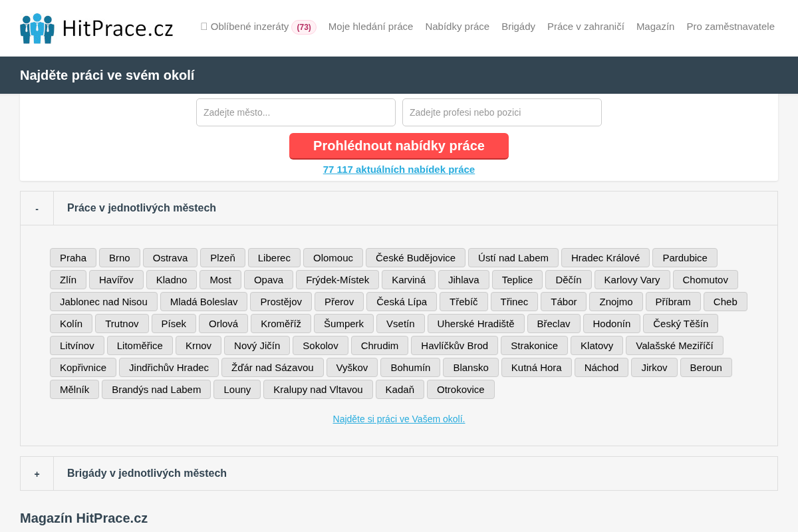Open Brigády menu item

pyautogui.click(x=518, y=27)
